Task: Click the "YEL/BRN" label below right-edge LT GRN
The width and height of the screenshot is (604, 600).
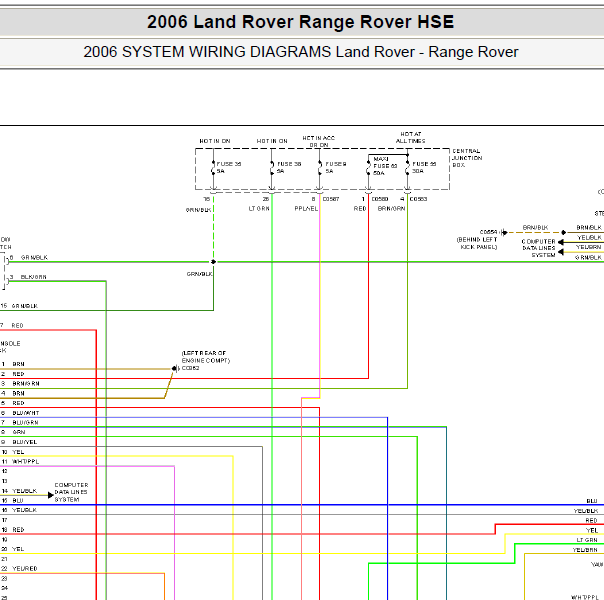Action: tap(585, 550)
